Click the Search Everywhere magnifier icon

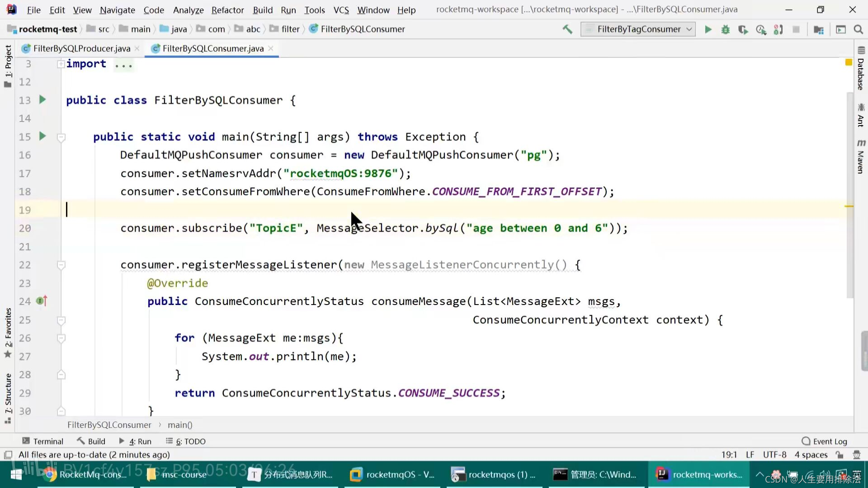(x=858, y=29)
